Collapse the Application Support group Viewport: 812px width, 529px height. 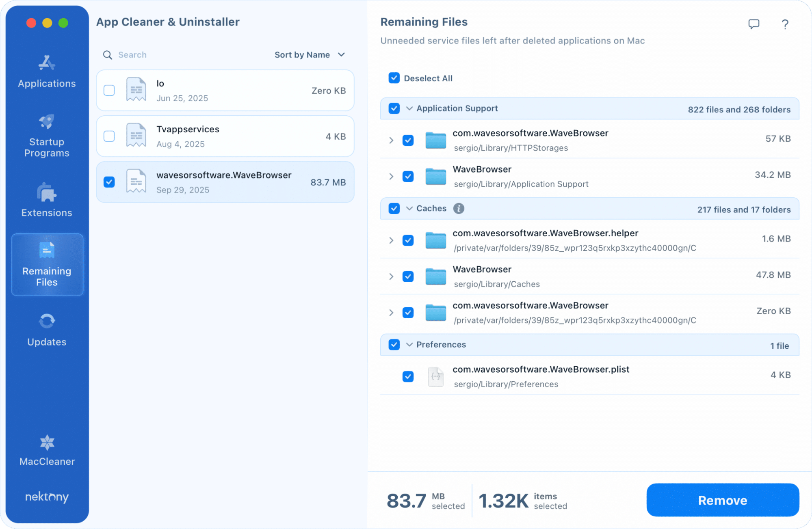pyautogui.click(x=409, y=108)
